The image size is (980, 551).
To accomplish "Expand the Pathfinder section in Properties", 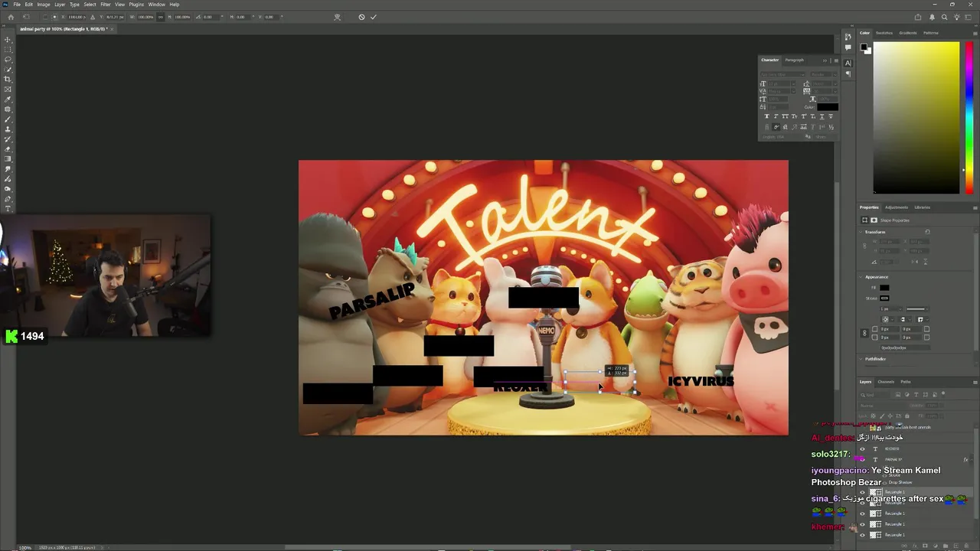I will (x=861, y=359).
